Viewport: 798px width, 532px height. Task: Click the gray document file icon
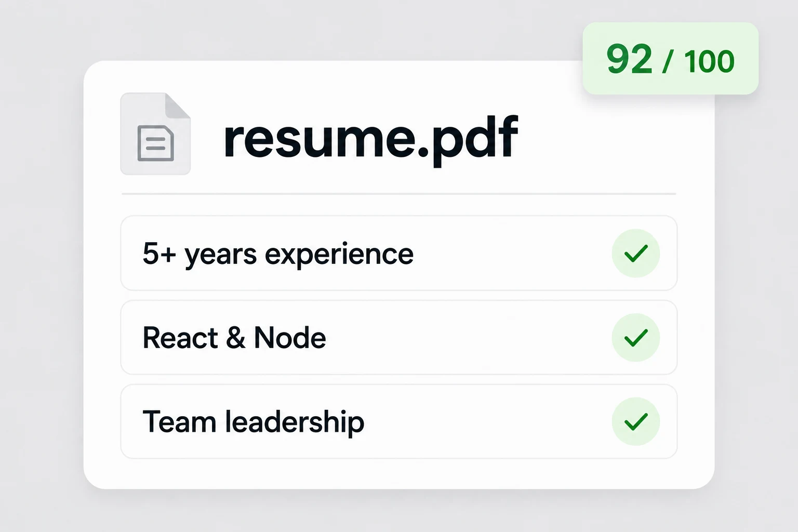155,134
